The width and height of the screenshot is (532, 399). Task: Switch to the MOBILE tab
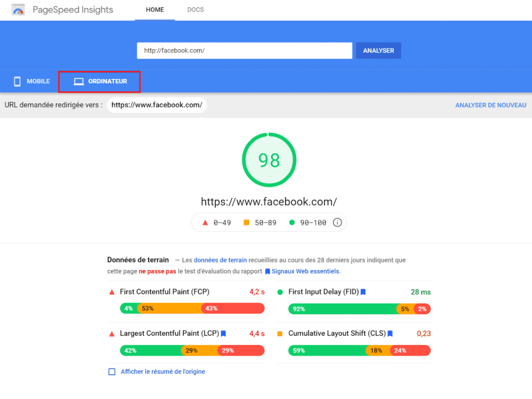coord(31,81)
